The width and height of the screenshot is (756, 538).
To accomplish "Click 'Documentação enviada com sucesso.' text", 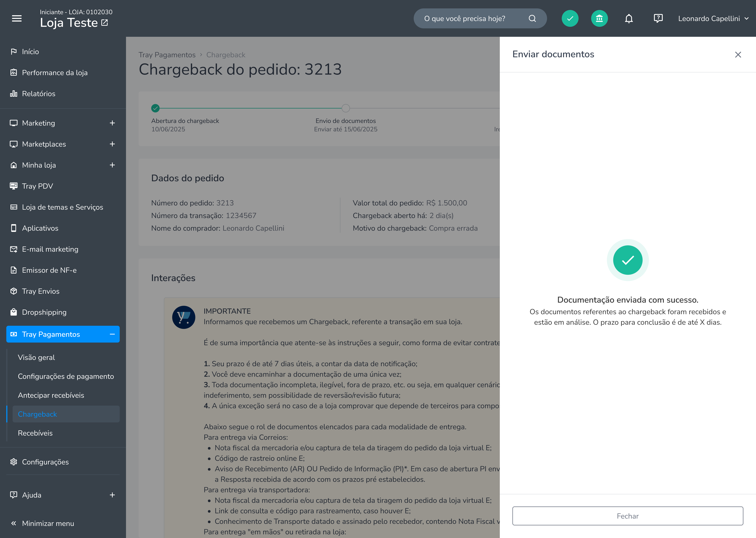I will pyautogui.click(x=628, y=300).
